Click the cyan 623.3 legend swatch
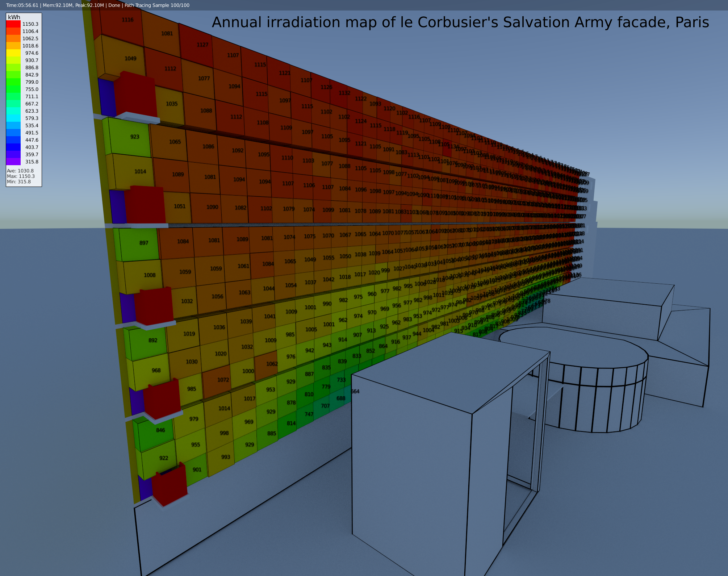This screenshot has height=576, width=728. pos(13,111)
